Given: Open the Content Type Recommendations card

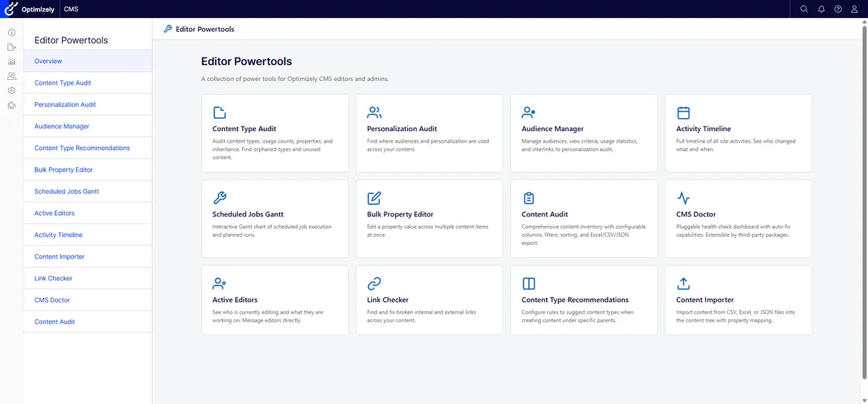Looking at the screenshot, I should click(x=583, y=300).
